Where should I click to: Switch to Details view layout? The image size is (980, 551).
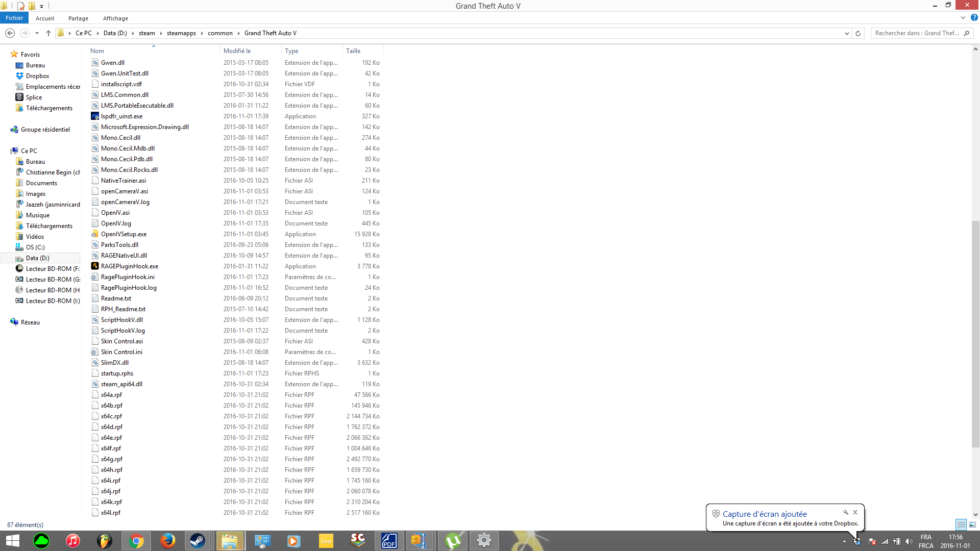coord(961,524)
